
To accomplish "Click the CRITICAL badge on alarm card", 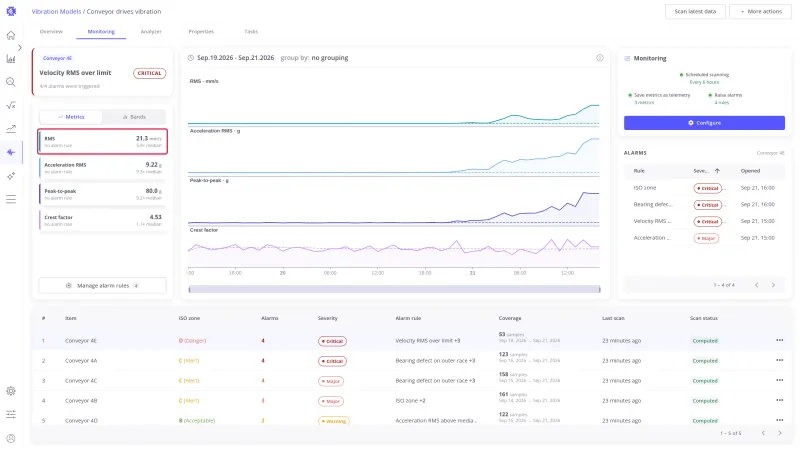I will 149,73.
